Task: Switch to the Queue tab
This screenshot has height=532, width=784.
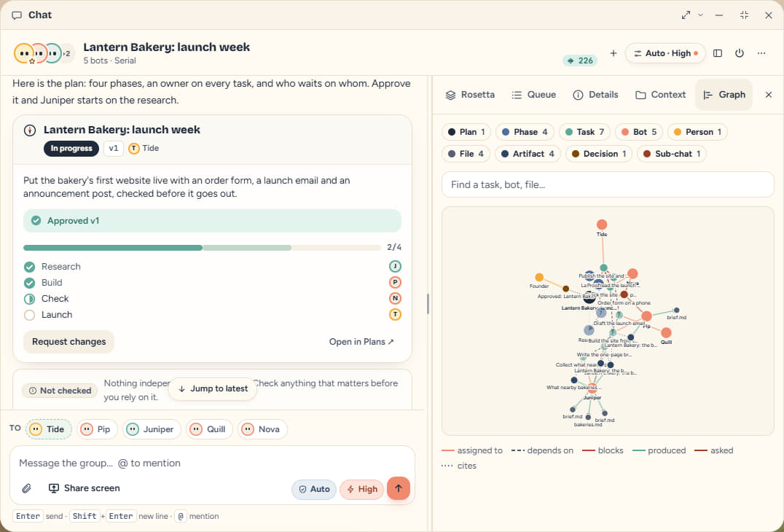Action: coord(534,95)
